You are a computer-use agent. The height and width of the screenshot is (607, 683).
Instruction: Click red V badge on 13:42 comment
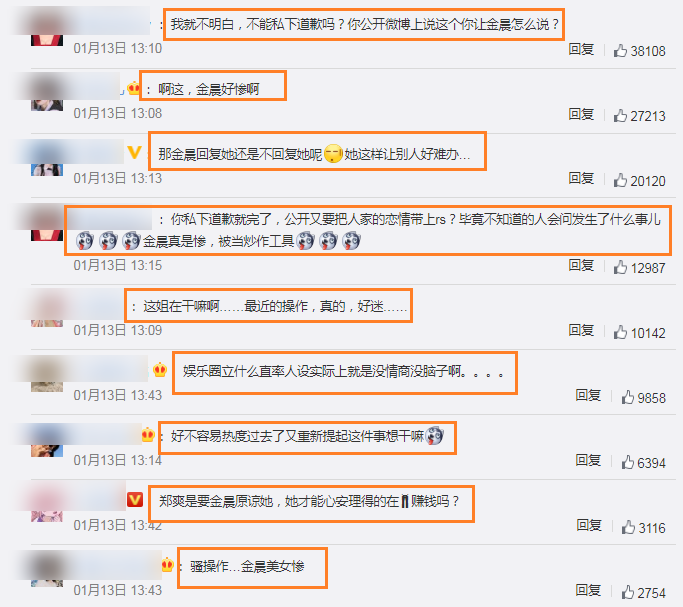(x=135, y=499)
